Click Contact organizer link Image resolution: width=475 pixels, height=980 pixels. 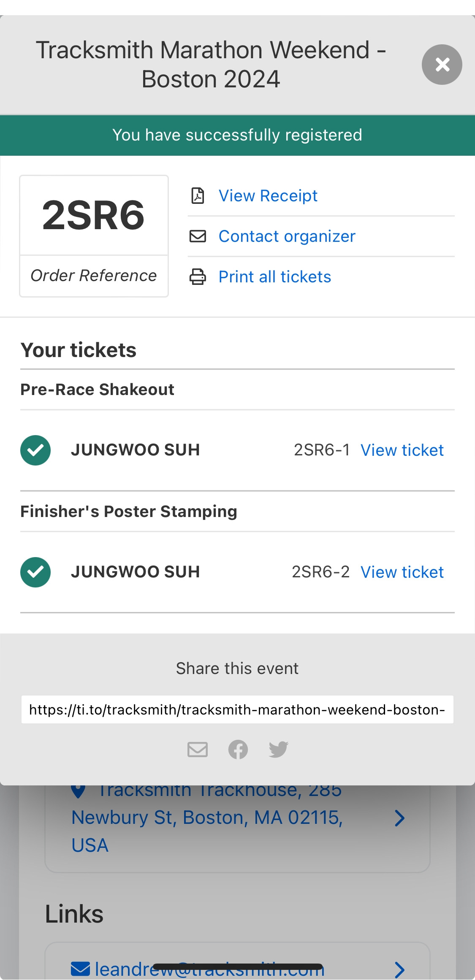(x=287, y=236)
